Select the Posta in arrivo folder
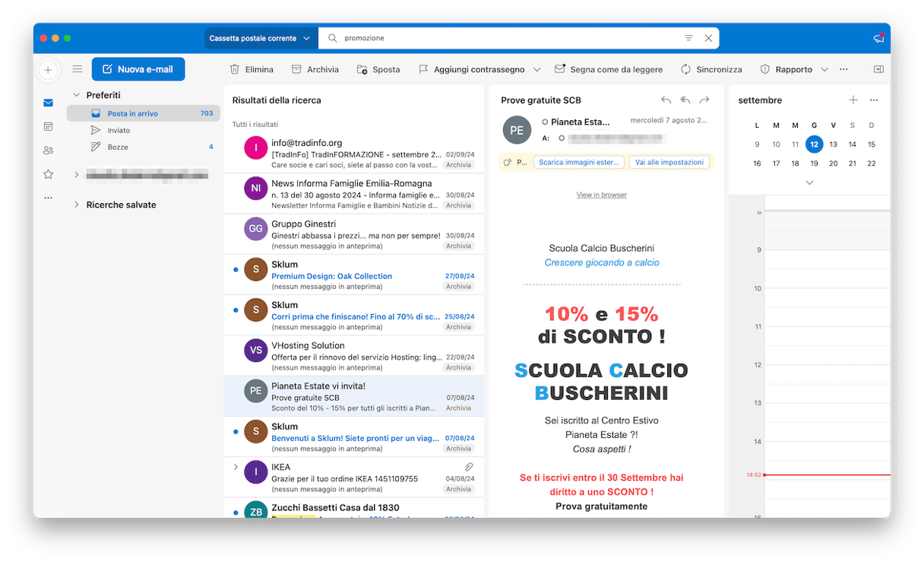The width and height of the screenshot is (924, 562). pyautogui.click(x=144, y=113)
